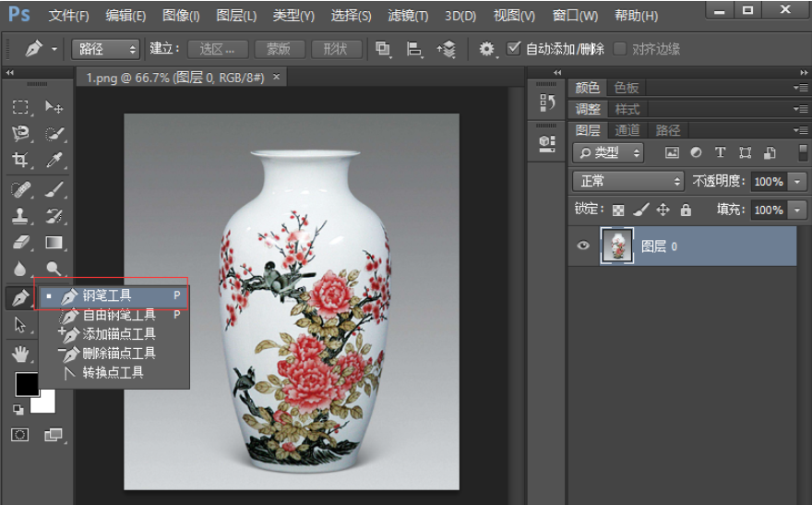Click the black foreground color swatch
This screenshot has width=812, height=505.
click(x=27, y=384)
